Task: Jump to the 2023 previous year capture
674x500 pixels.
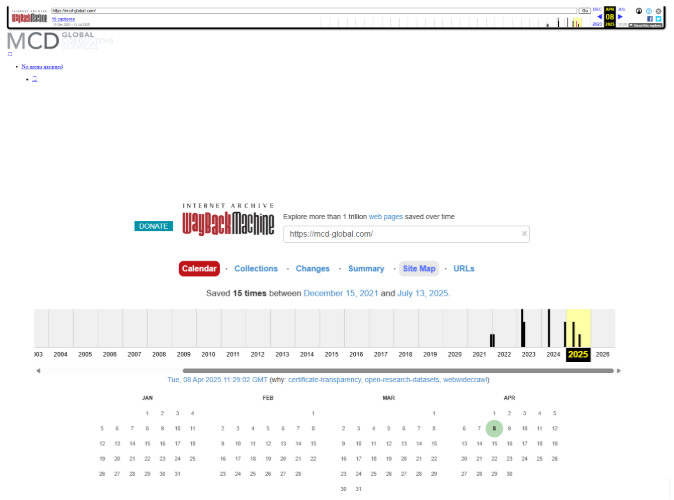Action: click(x=597, y=24)
